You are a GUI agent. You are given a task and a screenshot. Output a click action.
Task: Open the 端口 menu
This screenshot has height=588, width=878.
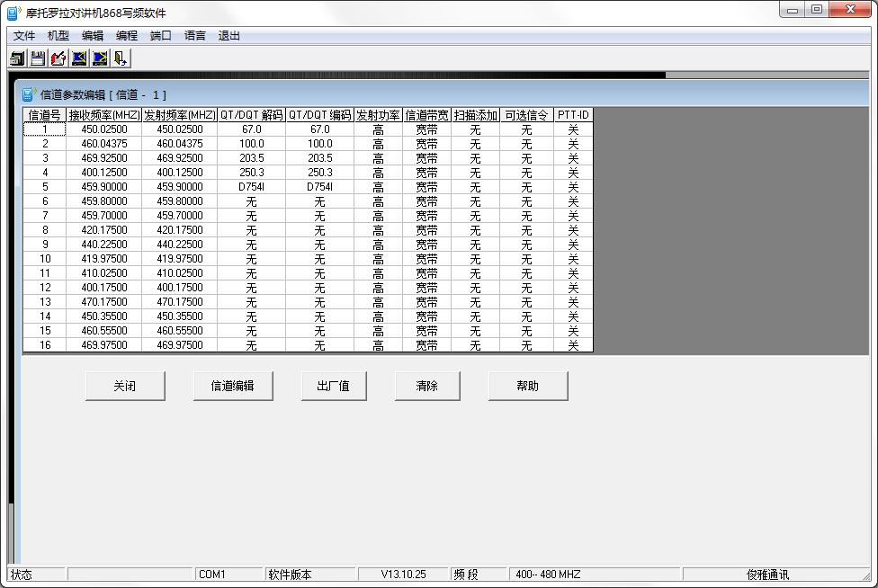pyautogui.click(x=161, y=36)
